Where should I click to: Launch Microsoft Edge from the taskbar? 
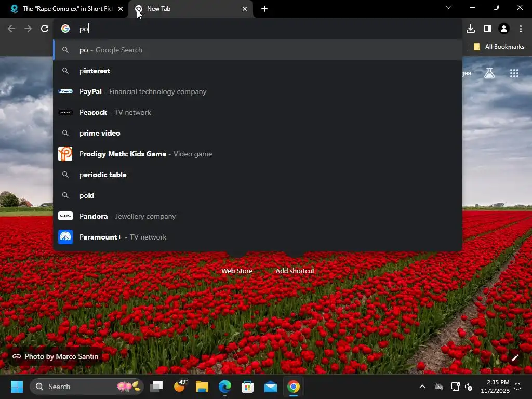coord(225,387)
